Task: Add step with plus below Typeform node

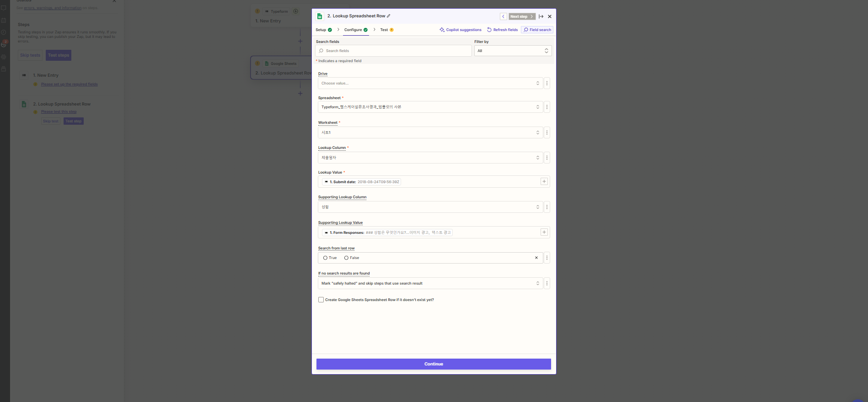Action: click(x=300, y=41)
